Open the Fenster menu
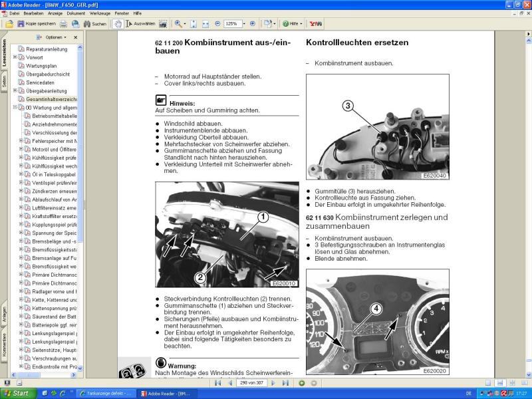Image resolution: width=532 pixels, height=399 pixels. point(122,13)
